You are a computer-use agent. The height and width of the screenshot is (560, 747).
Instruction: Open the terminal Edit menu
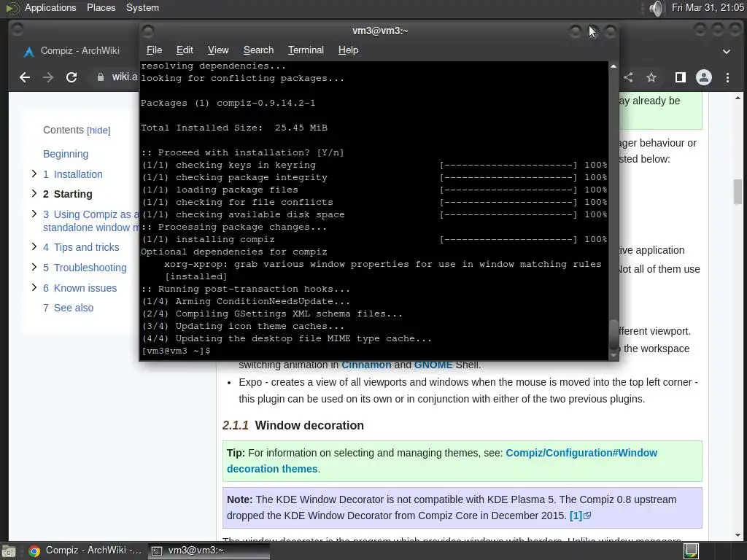[x=185, y=50]
